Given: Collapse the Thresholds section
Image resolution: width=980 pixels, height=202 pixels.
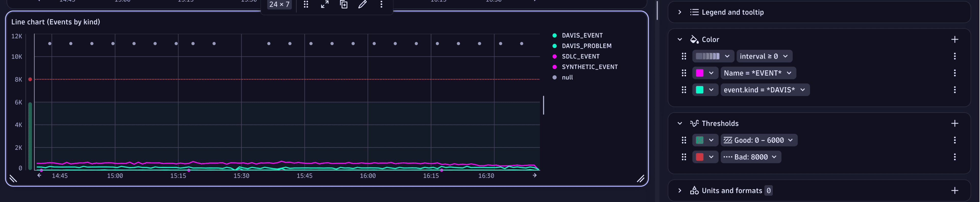Looking at the screenshot, I should pos(679,123).
